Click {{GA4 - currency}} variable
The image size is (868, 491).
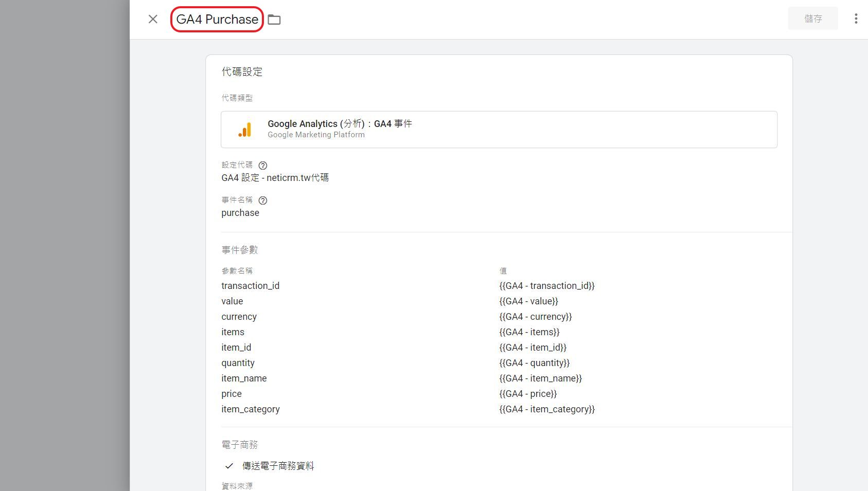(536, 317)
